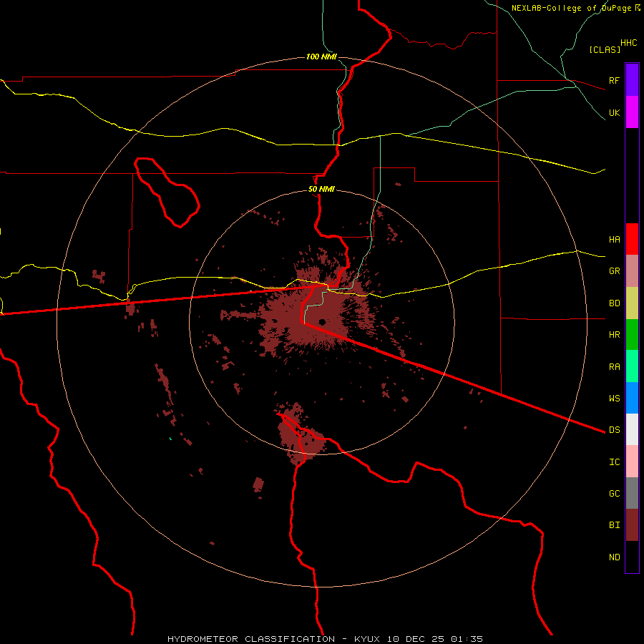The width and height of the screenshot is (644, 644).
Task: Click the WS legend label
Action: click(x=614, y=398)
